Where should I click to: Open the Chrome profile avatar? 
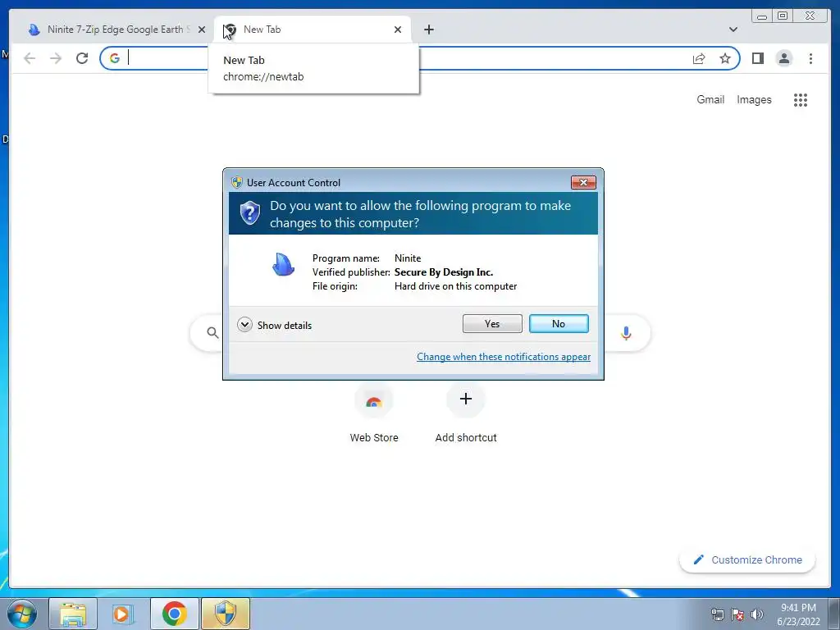[783, 58]
